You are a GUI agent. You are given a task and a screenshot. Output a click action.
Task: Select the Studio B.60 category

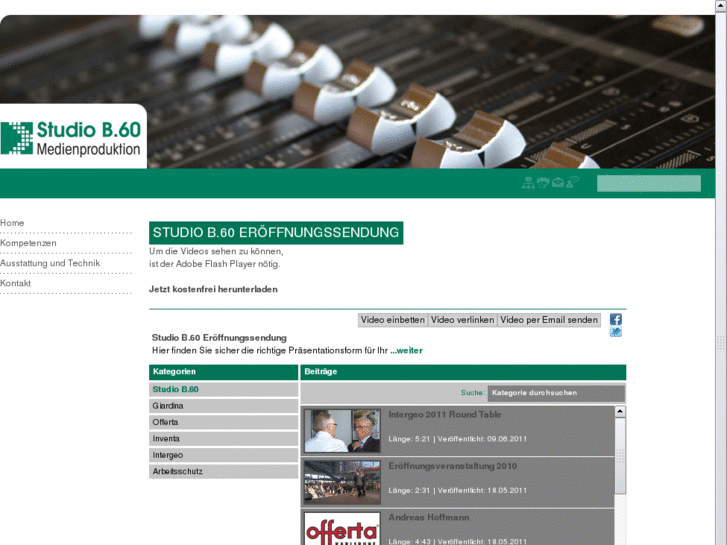tap(223, 389)
